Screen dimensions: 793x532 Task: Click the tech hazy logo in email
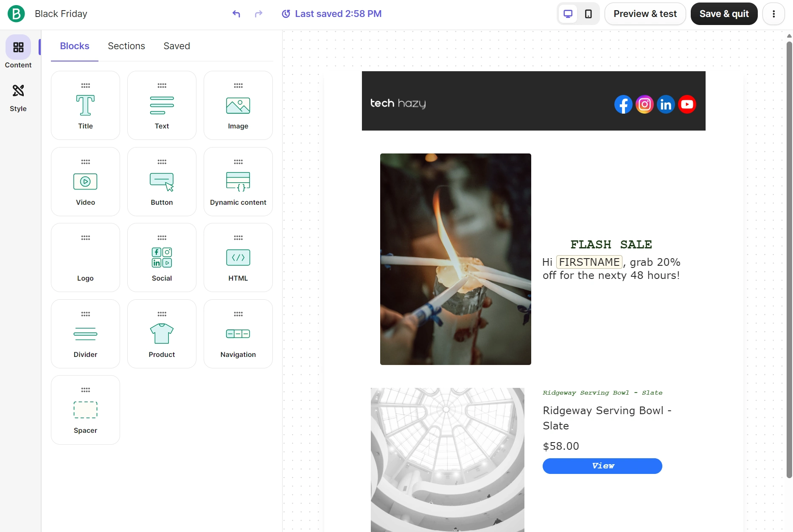pyautogui.click(x=398, y=103)
